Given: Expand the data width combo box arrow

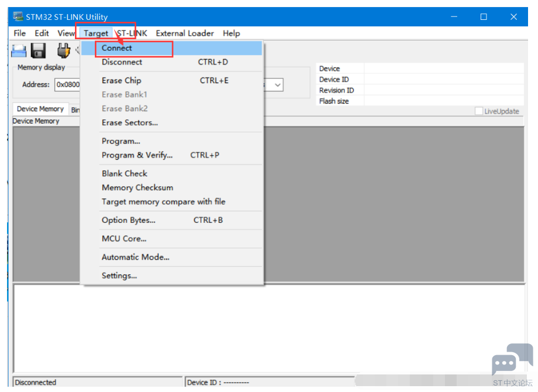Looking at the screenshot, I should pyautogui.click(x=277, y=85).
